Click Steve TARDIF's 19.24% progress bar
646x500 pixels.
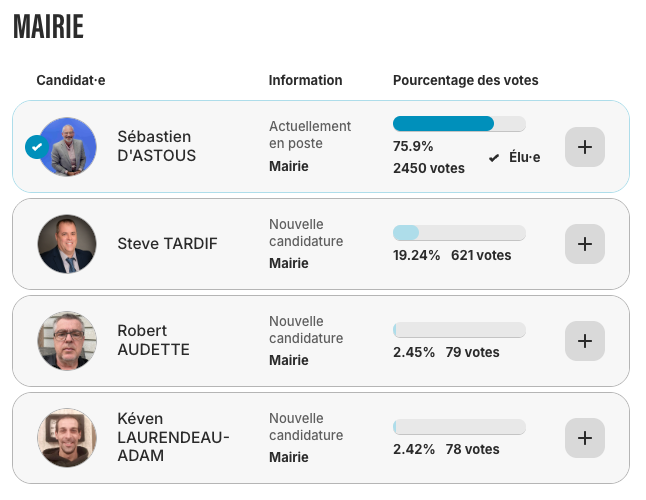(459, 233)
